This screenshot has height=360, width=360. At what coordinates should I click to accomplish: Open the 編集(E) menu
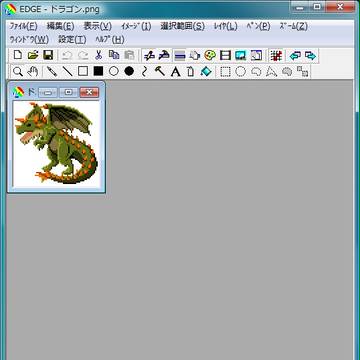(60, 26)
